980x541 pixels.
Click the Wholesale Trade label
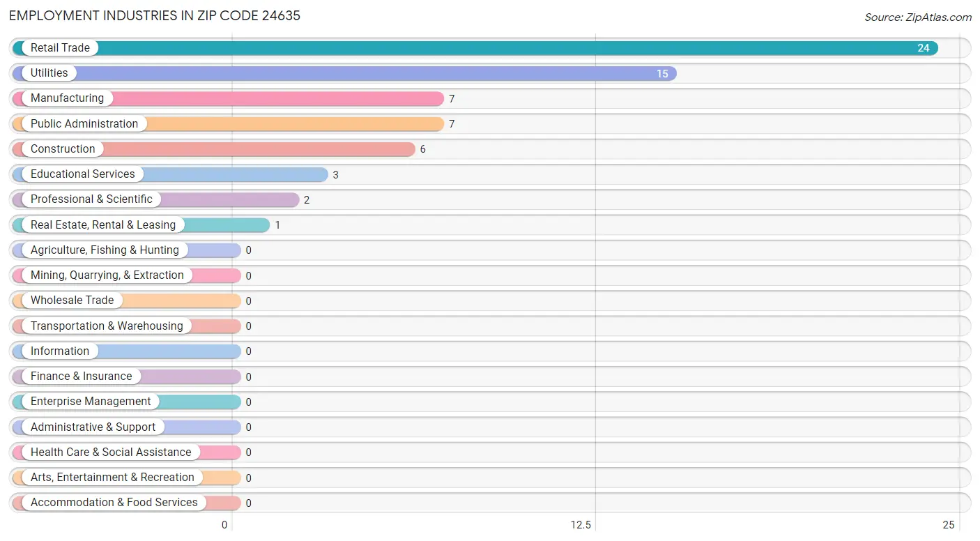(72, 300)
